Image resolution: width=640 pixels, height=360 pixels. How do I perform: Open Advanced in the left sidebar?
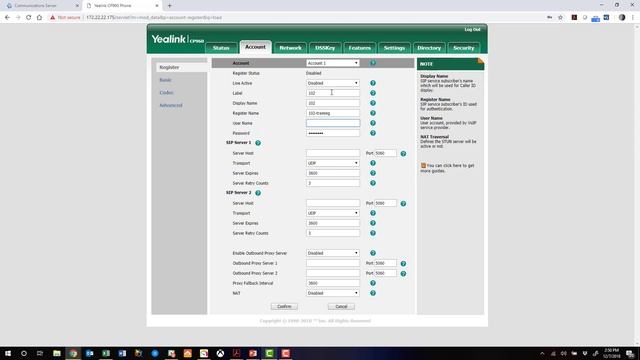pos(171,105)
